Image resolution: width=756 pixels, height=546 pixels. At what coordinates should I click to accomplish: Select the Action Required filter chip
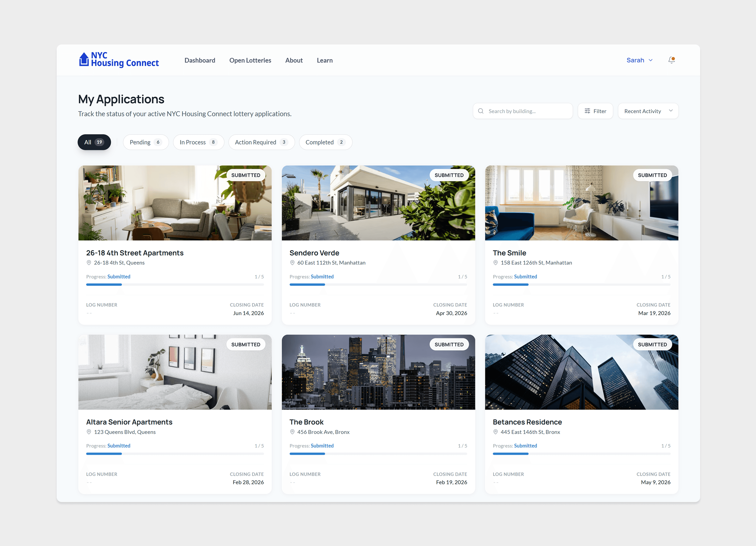pyautogui.click(x=261, y=142)
